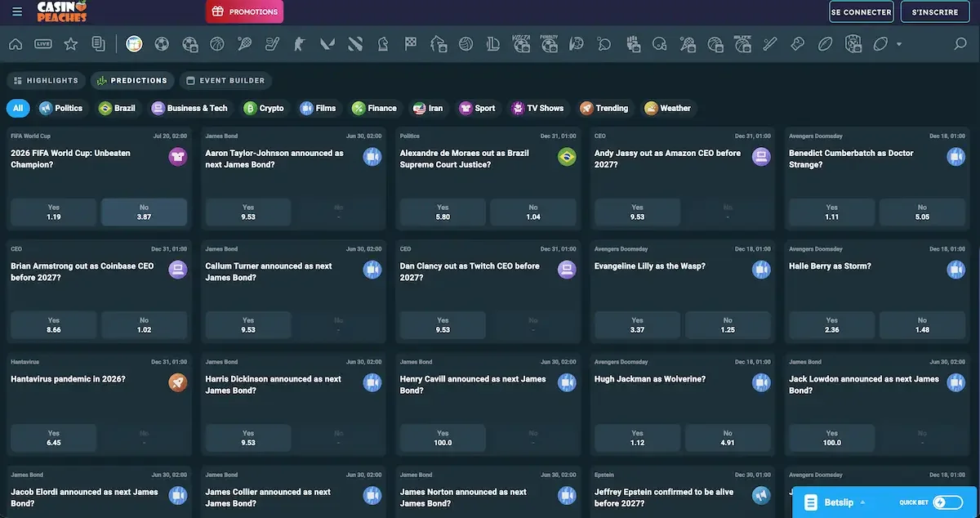
Task: Switch to the Event Builder tab
Action: click(225, 81)
